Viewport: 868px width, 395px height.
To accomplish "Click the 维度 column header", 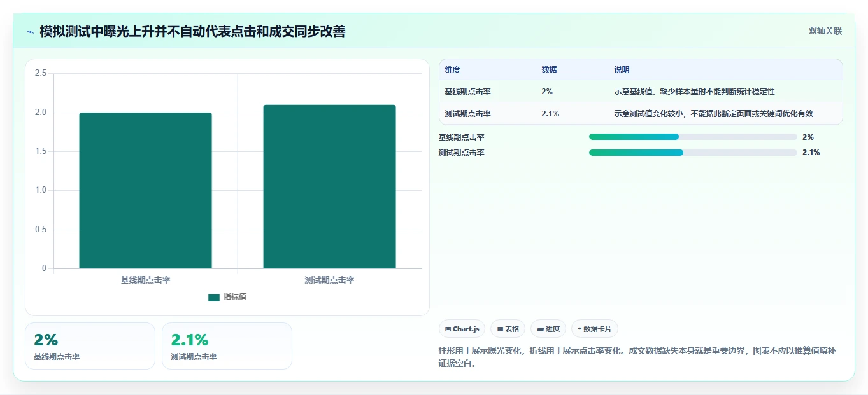I will tap(453, 70).
